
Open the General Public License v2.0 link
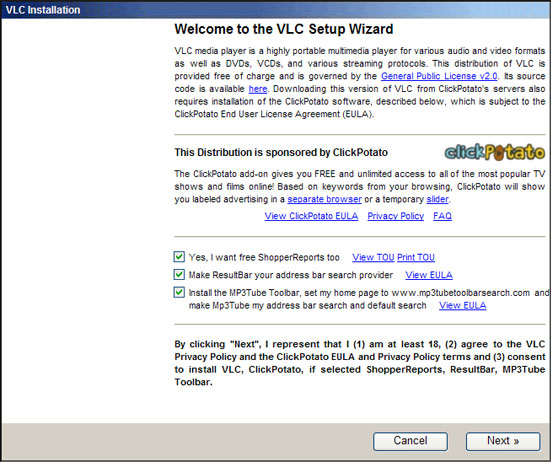coord(439,76)
